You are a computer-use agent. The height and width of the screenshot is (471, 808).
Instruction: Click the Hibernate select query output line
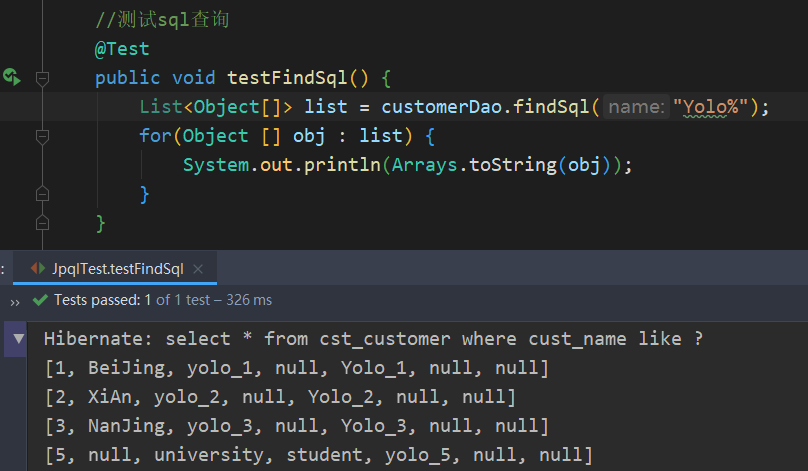[373, 339]
